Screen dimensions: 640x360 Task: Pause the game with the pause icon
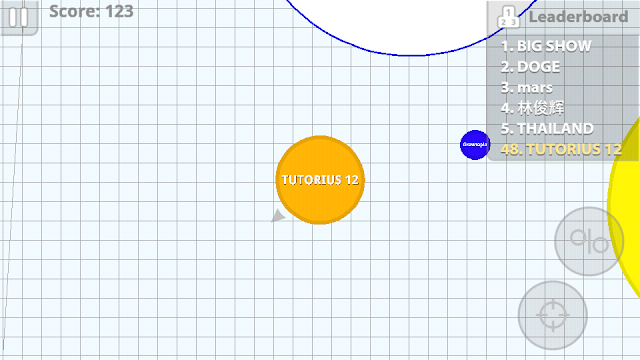pyautogui.click(x=19, y=17)
